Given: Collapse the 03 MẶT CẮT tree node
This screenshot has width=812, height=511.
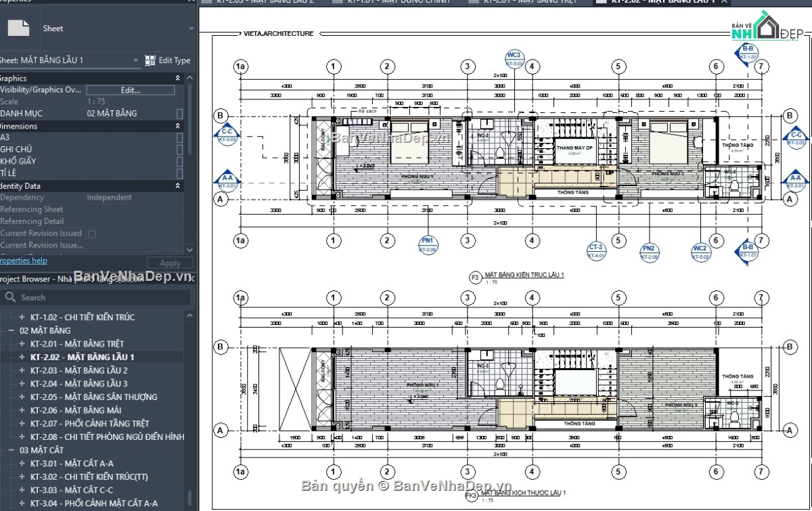Looking at the screenshot, I should point(11,450).
